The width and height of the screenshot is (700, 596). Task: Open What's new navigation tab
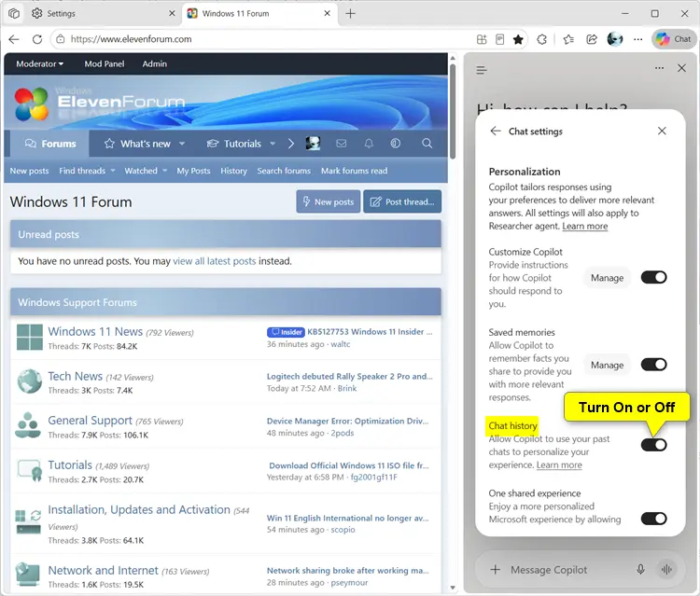(137, 144)
